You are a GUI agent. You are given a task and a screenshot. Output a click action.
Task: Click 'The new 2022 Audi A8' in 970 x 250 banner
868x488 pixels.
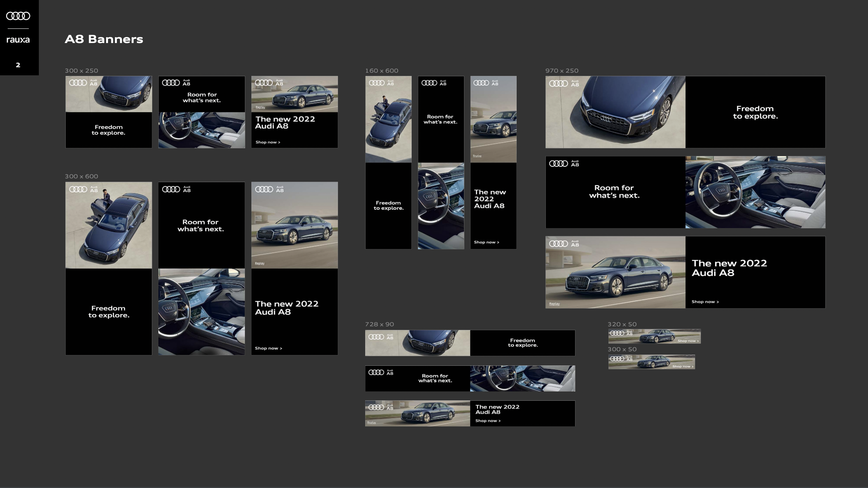point(729,268)
